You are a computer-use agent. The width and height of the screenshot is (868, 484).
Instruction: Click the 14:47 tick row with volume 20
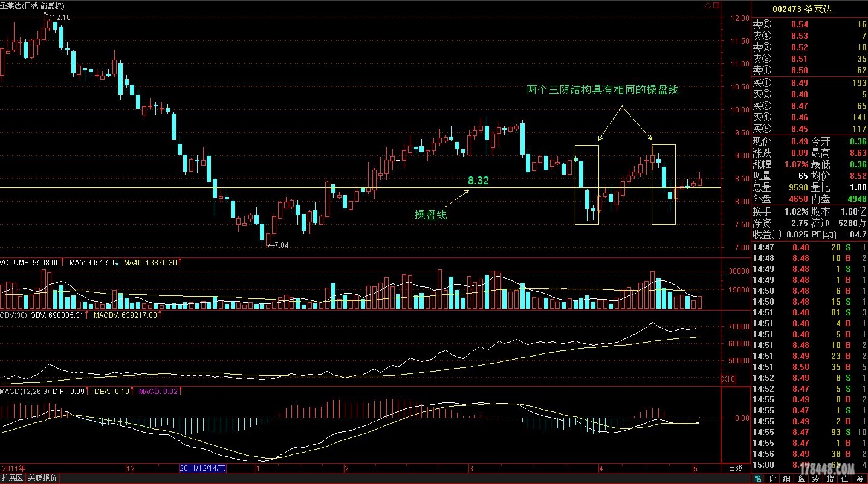click(809, 247)
